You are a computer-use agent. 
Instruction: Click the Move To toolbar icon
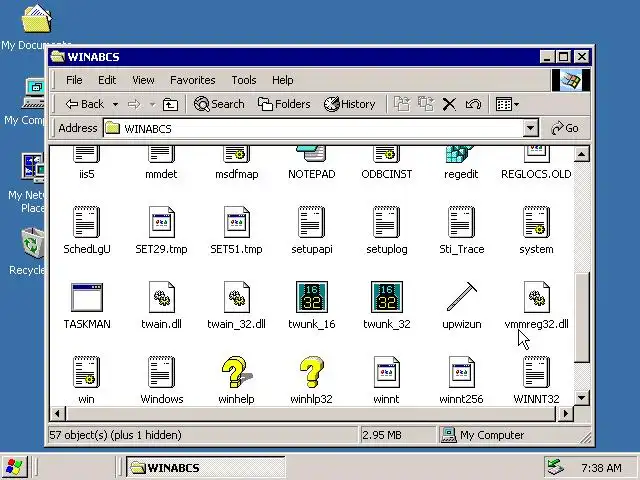pos(402,104)
